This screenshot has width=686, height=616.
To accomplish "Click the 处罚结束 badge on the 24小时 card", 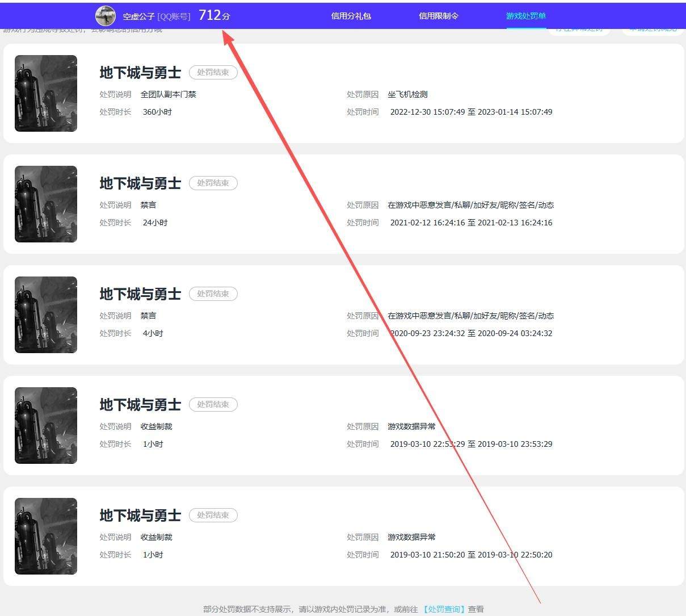I will pyautogui.click(x=213, y=183).
